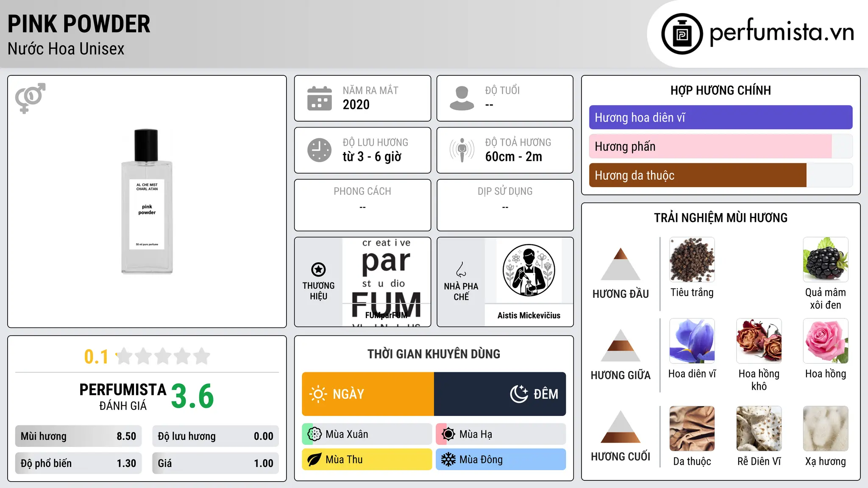Click the perfumista.vn perfume bottle logo icon
This screenshot has width=868, height=488.
pos(682,34)
